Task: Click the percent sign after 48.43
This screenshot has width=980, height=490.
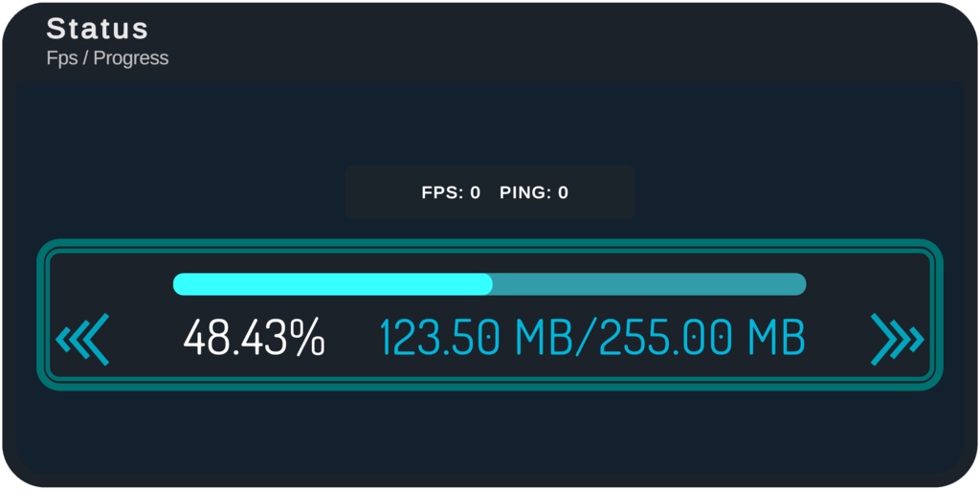Action: [308, 338]
